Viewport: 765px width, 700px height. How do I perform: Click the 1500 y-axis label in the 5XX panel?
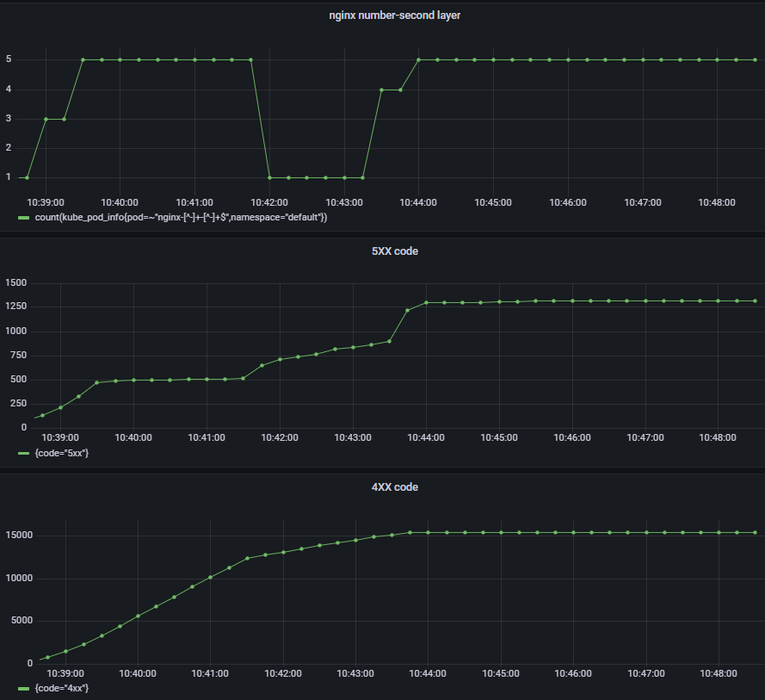pyautogui.click(x=16, y=283)
